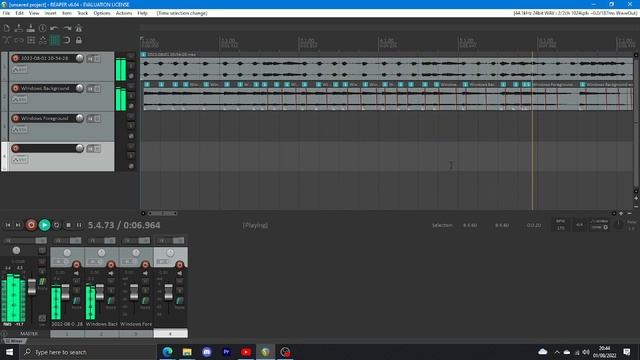Click the Go to start transport button

tap(8, 225)
